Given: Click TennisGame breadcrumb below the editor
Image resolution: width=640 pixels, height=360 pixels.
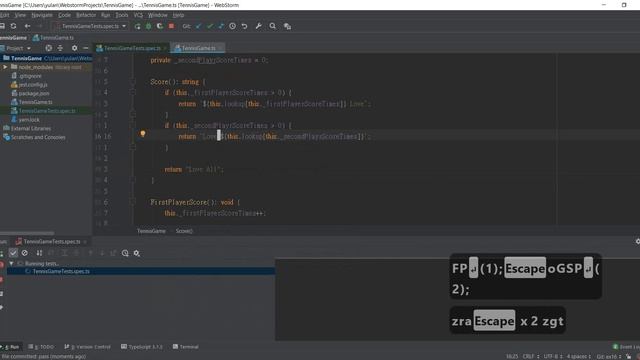Looking at the screenshot, I should click(x=151, y=231).
